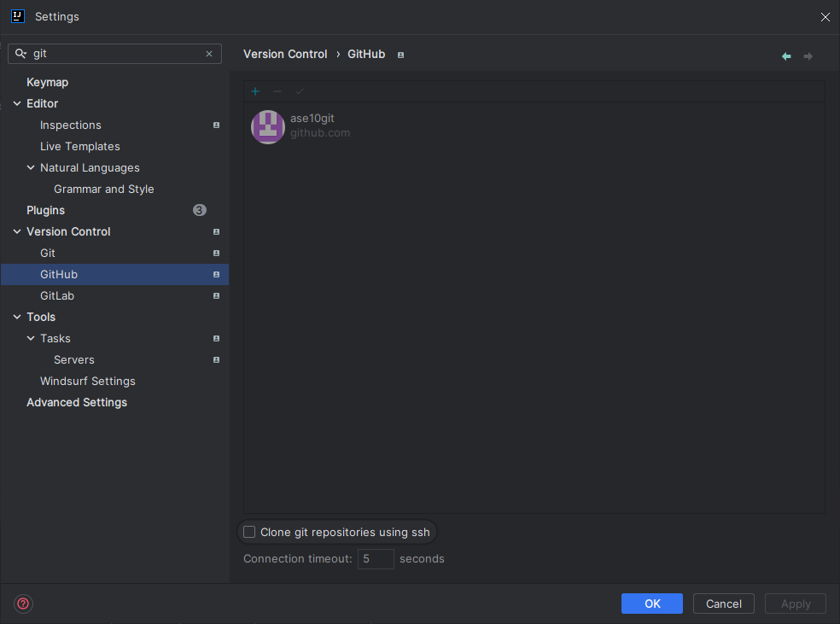Select the Editor label in tree
Viewport: 840px width, 624px height.
(x=43, y=103)
